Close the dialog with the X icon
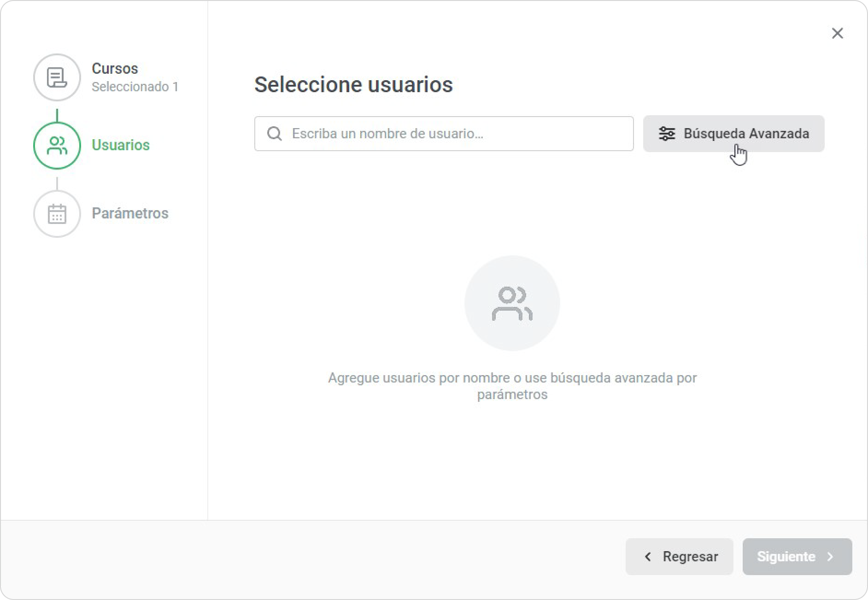 tap(837, 33)
